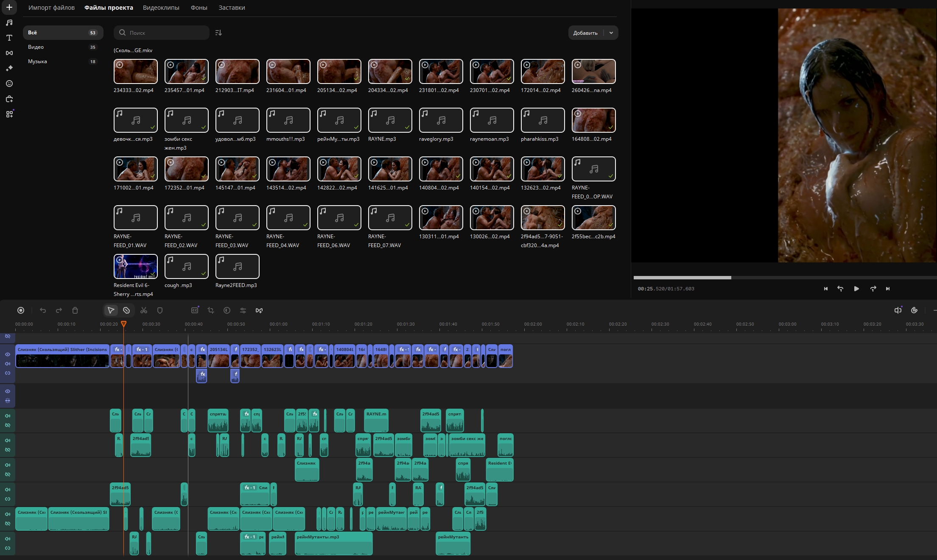This screenshot has width=937, height=560.
Task: Open the Stickers section with the smiley icon
Action: 9,84
